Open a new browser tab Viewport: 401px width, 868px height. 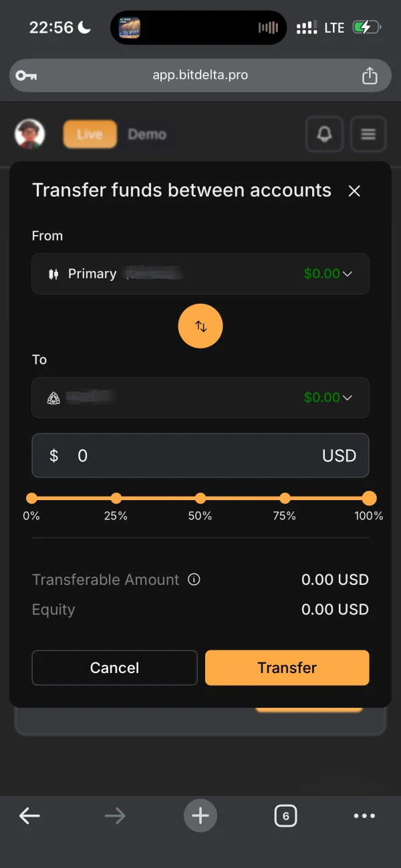200,815
